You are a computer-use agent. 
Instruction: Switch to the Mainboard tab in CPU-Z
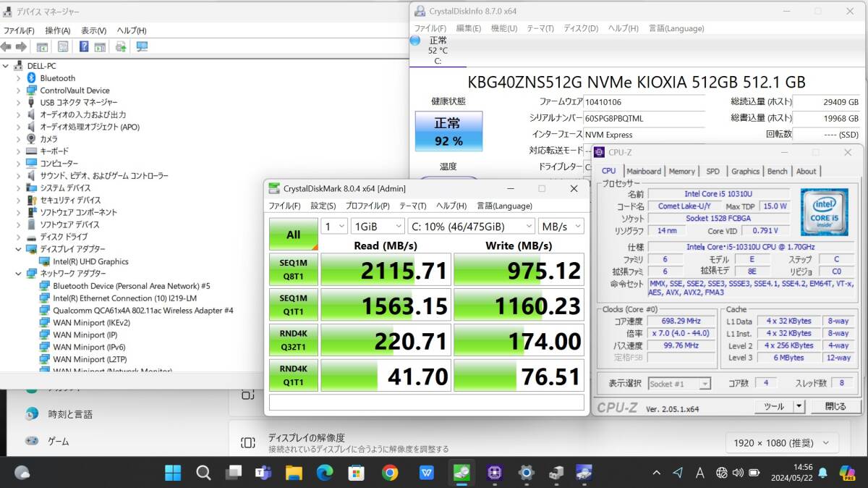[x=644, y=172]
